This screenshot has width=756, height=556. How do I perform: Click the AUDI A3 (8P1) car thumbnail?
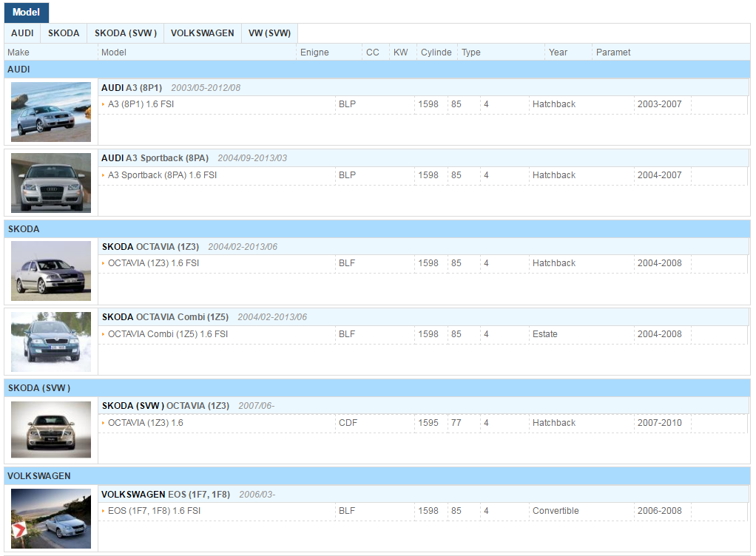(x=51, y=112)
